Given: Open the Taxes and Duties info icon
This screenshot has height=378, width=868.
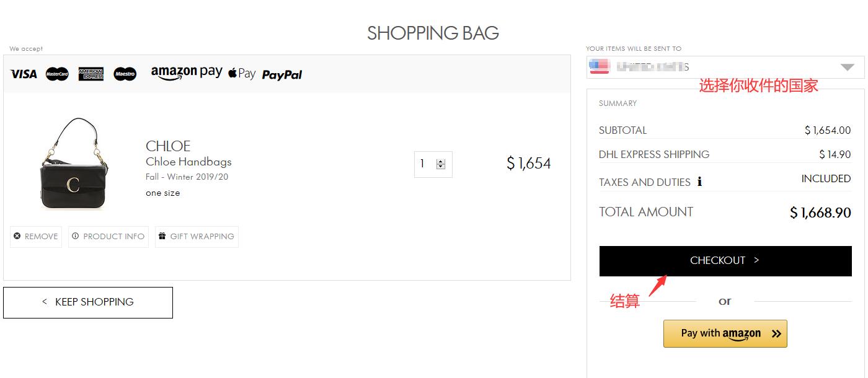Looking at the screenshot, I should tap(700, 182).
